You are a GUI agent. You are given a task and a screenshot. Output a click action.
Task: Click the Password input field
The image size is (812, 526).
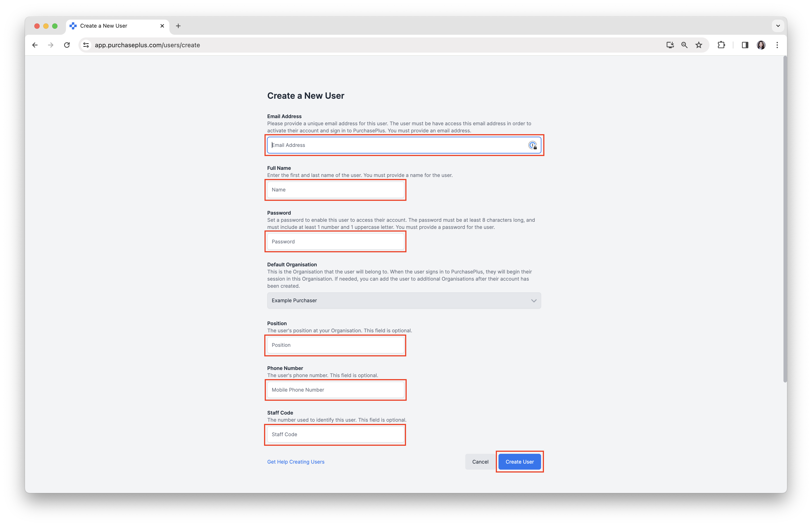pos(335,241)
